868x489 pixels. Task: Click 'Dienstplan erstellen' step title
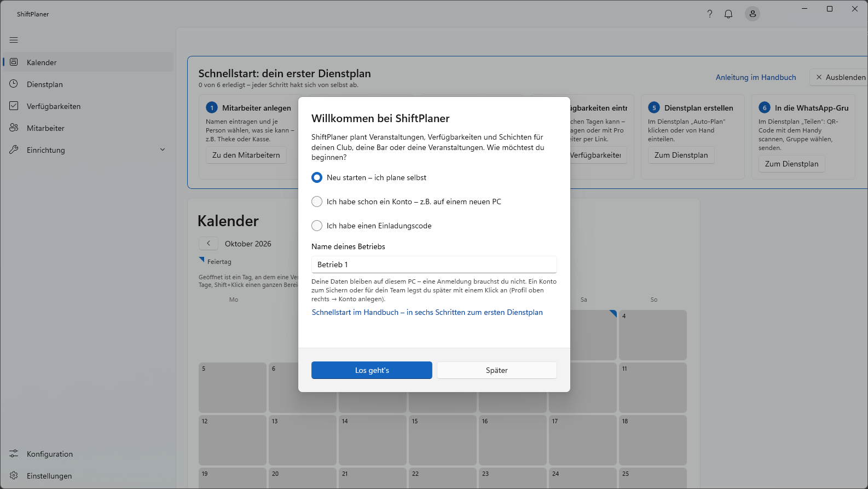[699, 108]
